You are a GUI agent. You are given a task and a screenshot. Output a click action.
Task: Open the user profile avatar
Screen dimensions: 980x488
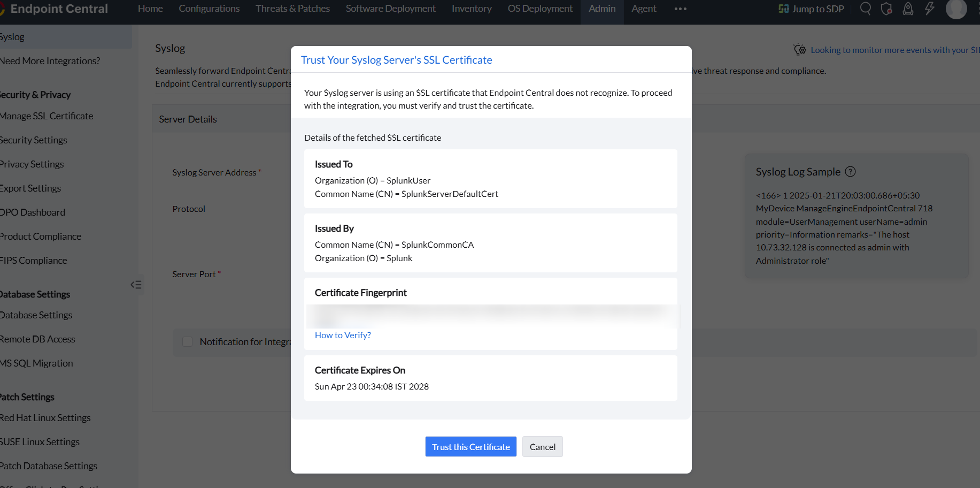(956, 9)
